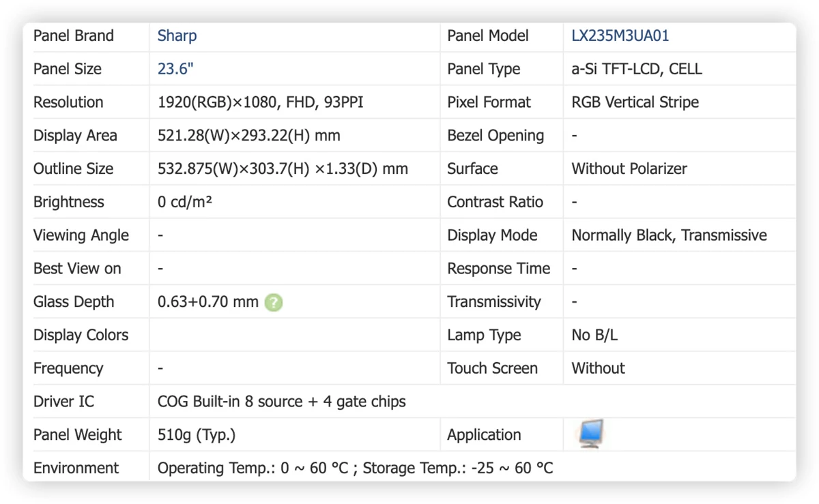Select the Display Area dimensions text
This screenshot has height=504, width=819.
248,136
